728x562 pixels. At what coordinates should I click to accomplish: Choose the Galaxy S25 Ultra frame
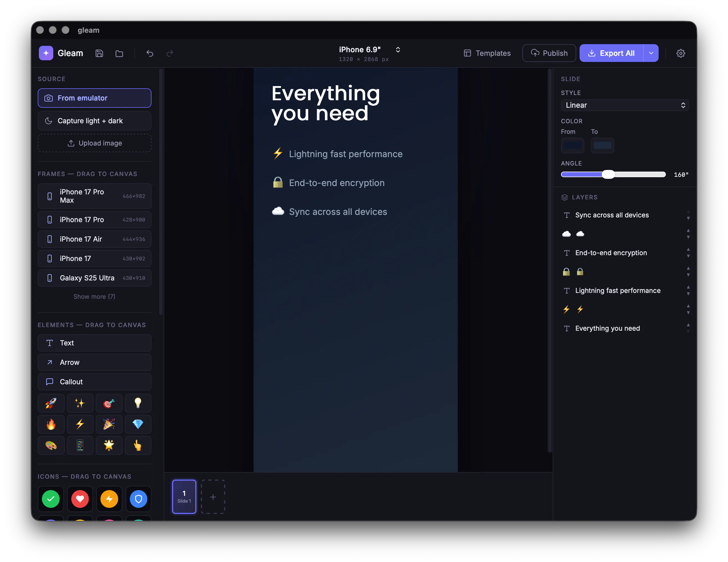click(94, 278)
